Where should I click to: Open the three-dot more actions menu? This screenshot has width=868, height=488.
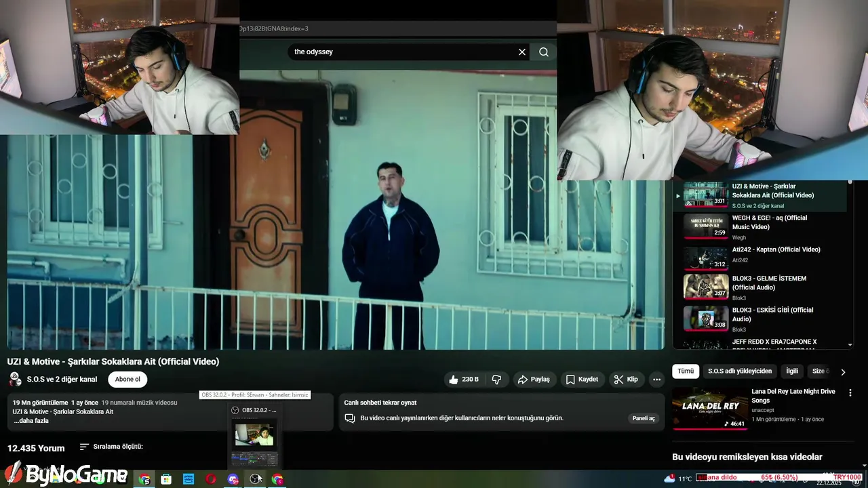tap(656, 380)
